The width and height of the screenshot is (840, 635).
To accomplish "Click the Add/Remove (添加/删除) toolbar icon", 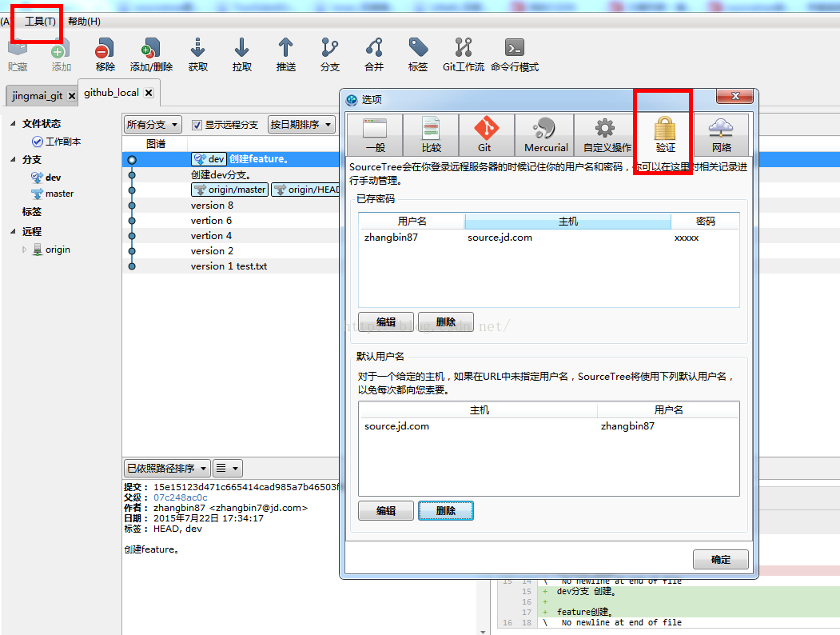I will pos(151,54).
